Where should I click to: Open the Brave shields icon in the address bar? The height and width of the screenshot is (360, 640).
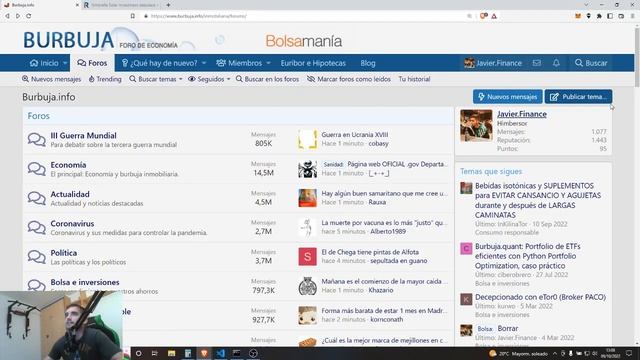point(483,16)
